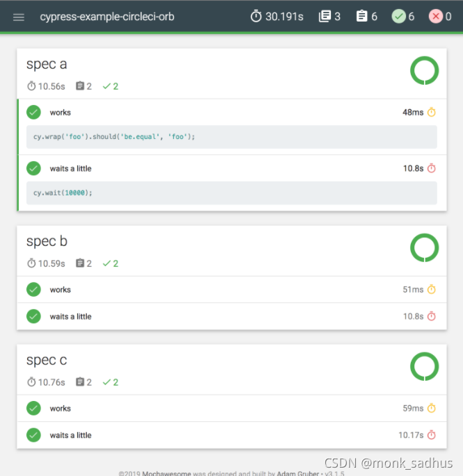Click the spec b duration stopwatch icon
The width and height of the screenshot is (463, 476).
[x=31, y=263]
